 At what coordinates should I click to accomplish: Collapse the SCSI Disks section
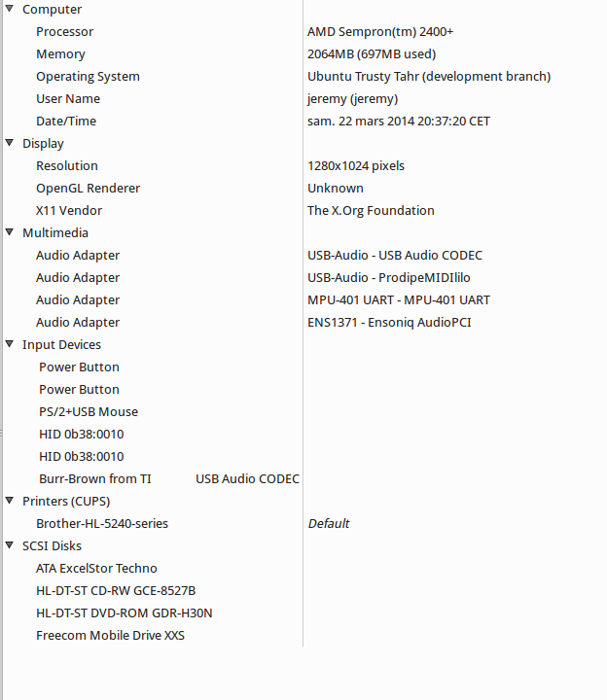point(10,546)
